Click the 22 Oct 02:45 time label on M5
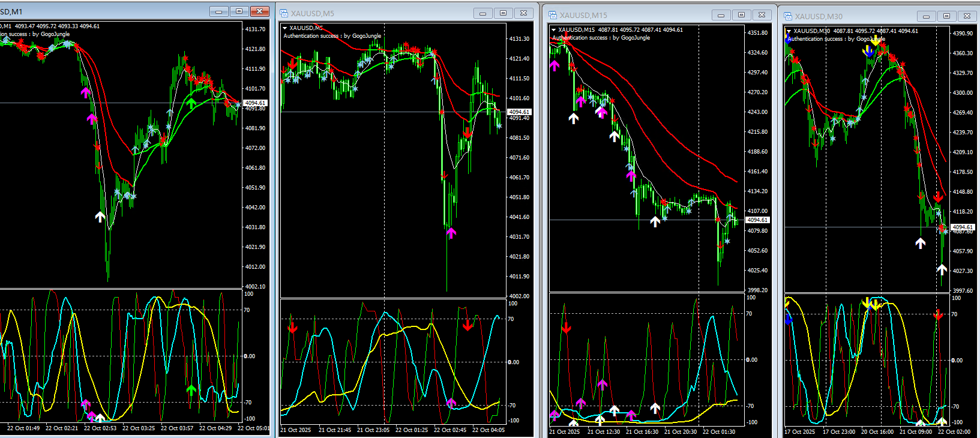 [x=450, y=430]
